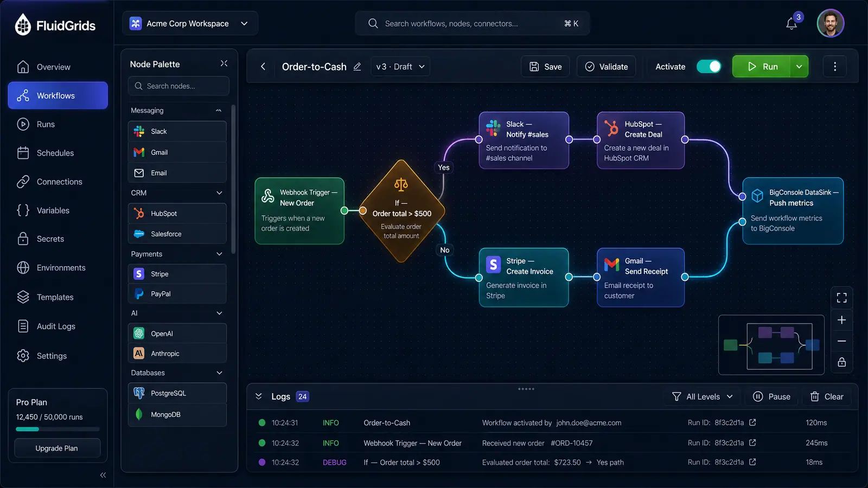Open the three-dot more options menu
This screenshot has height=488, width=868.
835,67
